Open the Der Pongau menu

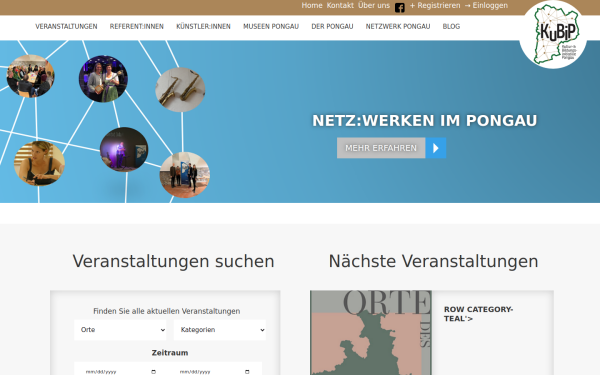click(x=332, y=26)
